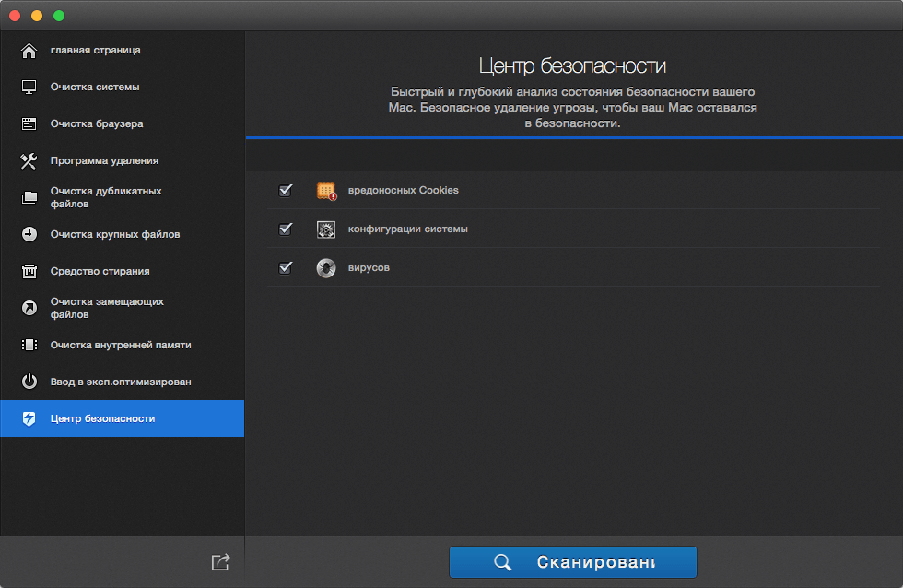Click the shredder icon for Средство стирания
This screenshot has height=588, width=903.
click(x=29, y=271)
